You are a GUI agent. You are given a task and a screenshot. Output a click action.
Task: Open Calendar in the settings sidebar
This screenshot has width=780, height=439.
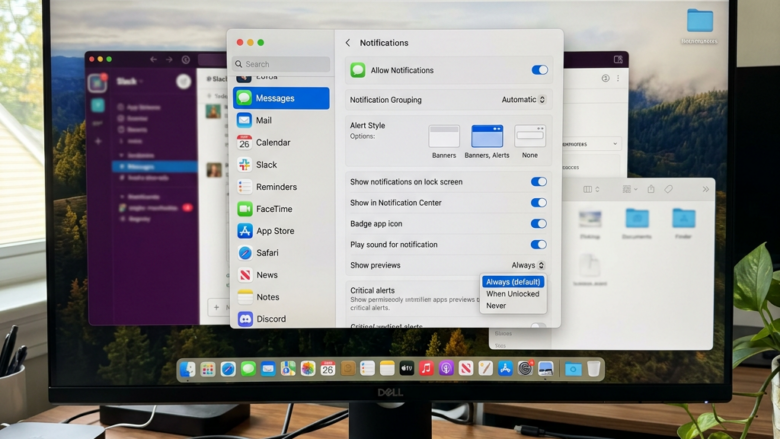pos(281,142)
